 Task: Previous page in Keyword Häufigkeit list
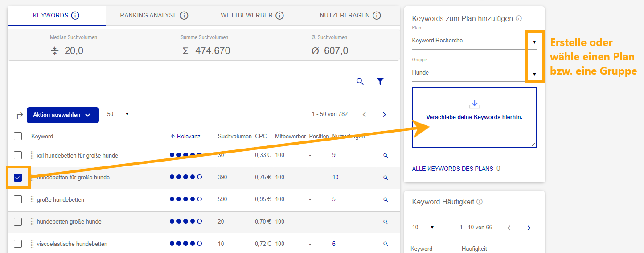509,228
